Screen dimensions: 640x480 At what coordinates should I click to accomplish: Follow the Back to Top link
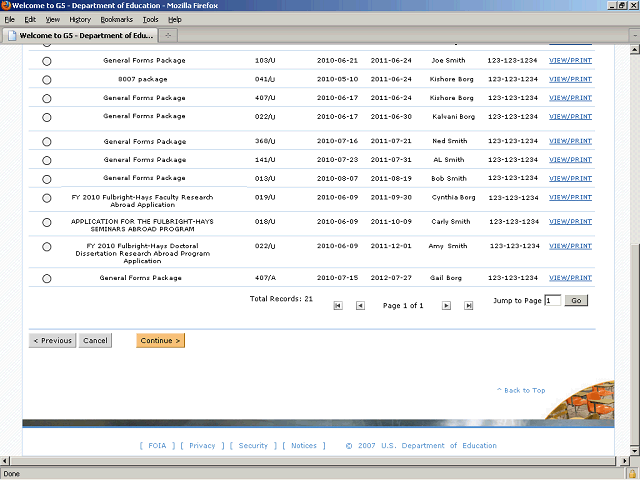coord(521,390)
